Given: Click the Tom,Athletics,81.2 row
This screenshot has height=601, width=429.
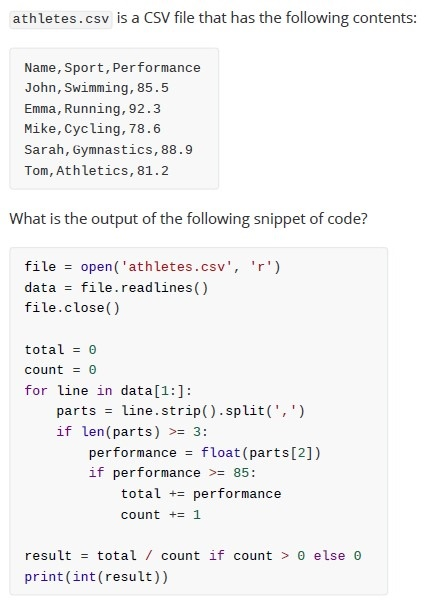Looking at the screenshot, I should (x=96, y=171).
